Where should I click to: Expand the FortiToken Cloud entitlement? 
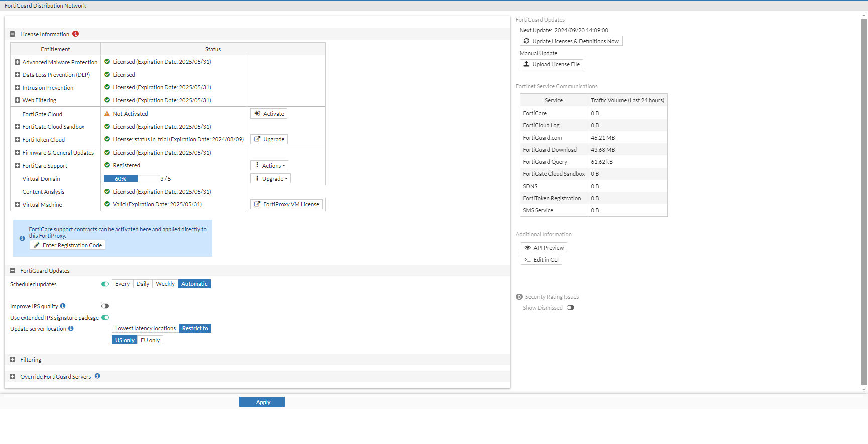[18, 140]
